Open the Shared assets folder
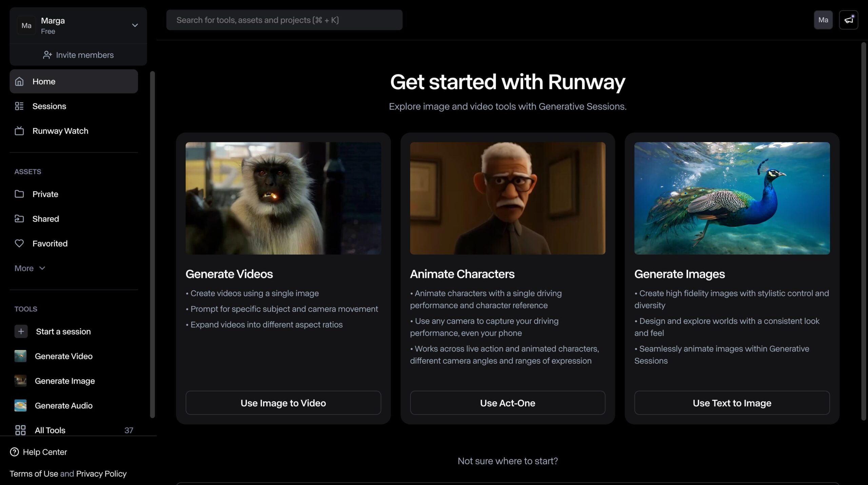This screenshot has height=485, width=868. click(45, 219)
